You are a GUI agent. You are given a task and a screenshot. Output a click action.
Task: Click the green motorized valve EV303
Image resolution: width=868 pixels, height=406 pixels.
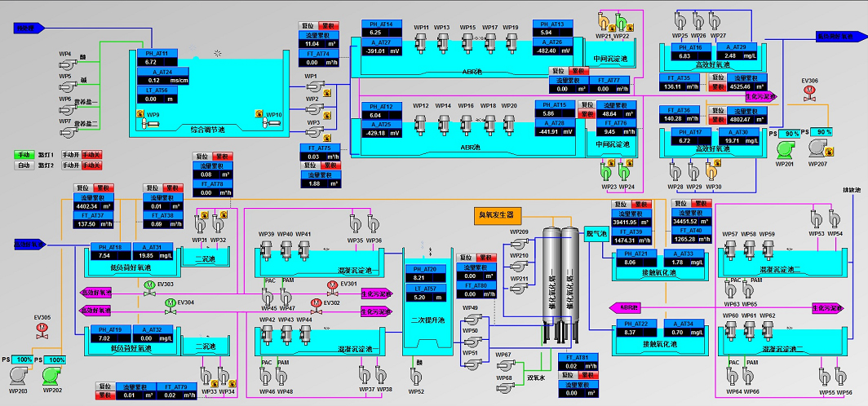[149, 288]
